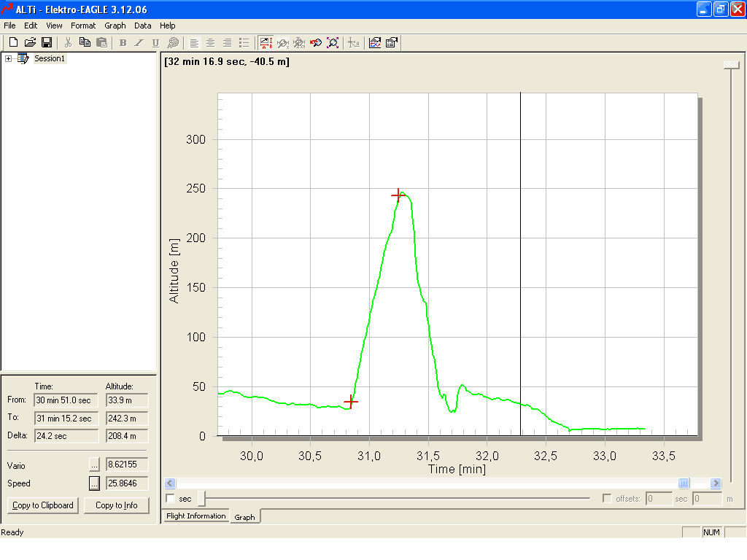Open the Data menu

tap(142, 26)
